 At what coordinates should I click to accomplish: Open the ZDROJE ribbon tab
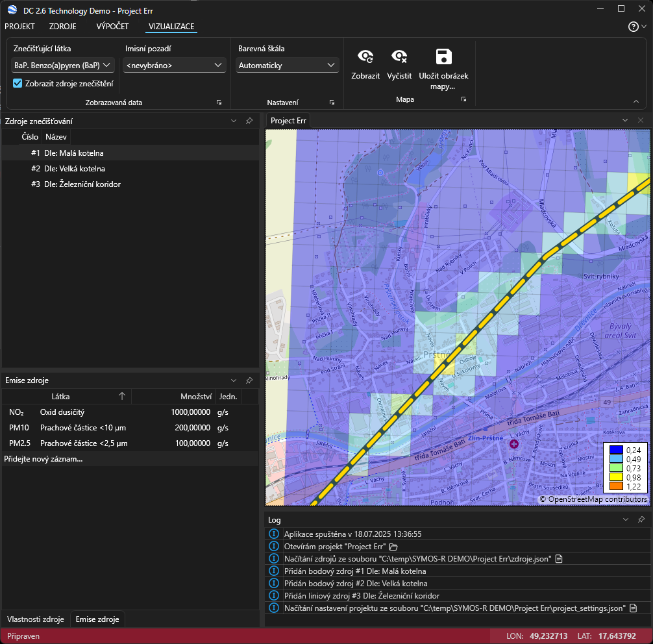tap(63, 27)
